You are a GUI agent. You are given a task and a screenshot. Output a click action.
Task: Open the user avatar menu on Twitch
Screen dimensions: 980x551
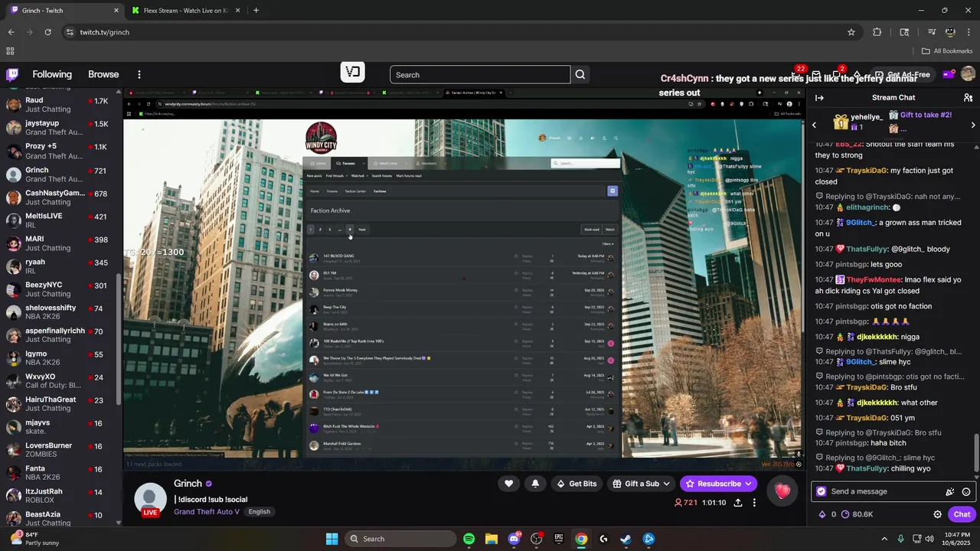click(x=968, y=74)
